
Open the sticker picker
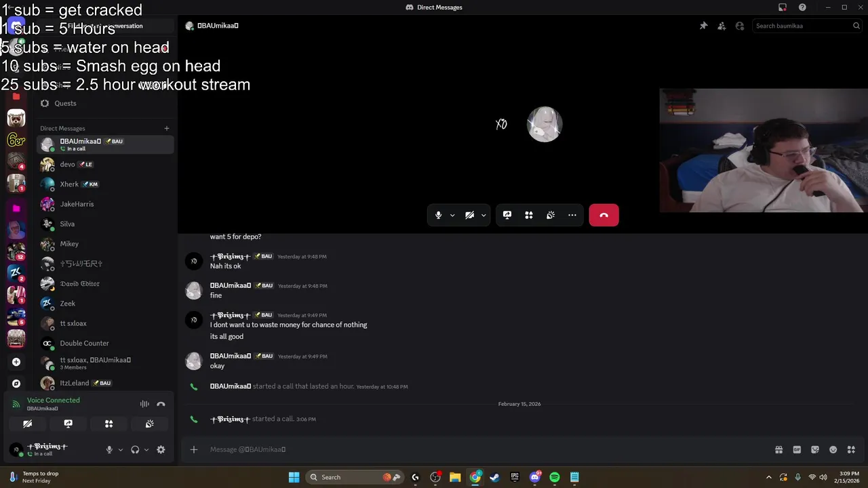click(x=815, y=449)
